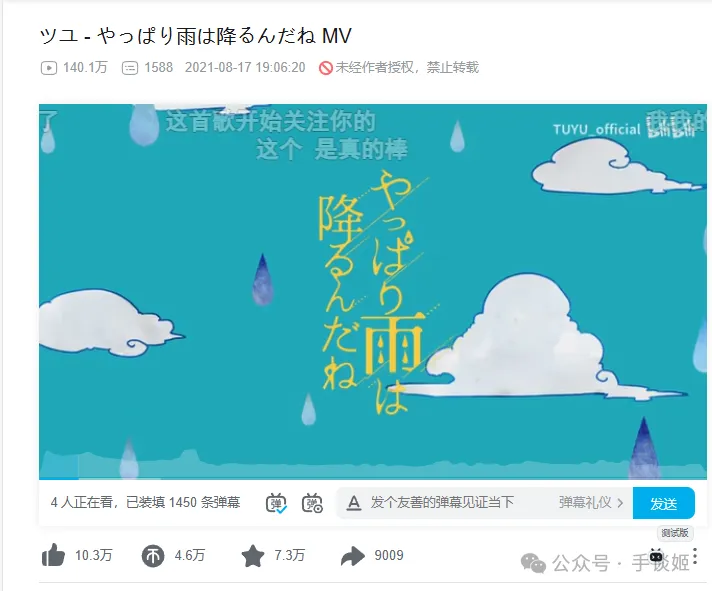Image resolution: width=712 pixels, height=591 pixels.
Task: Click the no-repost prohibited icon
Action: point(326,68)
